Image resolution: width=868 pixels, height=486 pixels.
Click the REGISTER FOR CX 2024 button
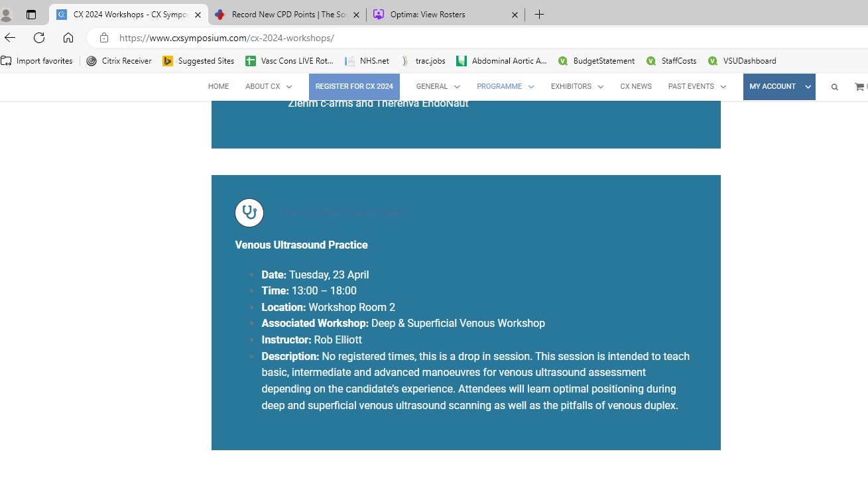click(x=354, y=87)
